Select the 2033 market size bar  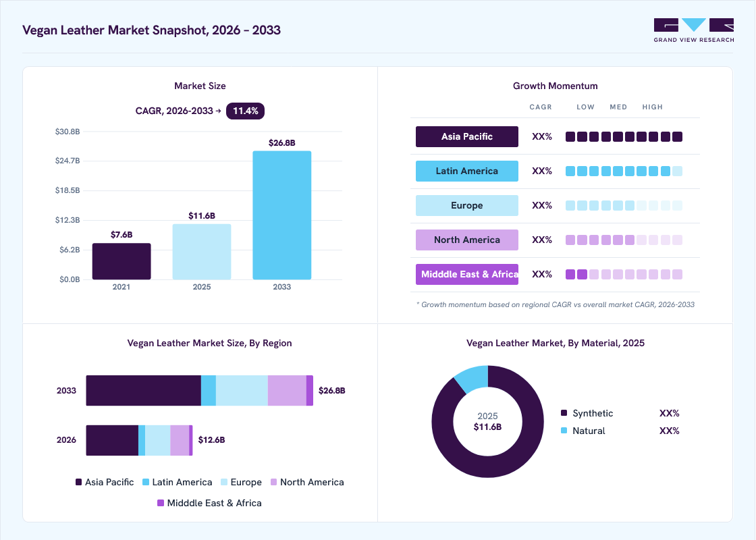click(x=282, y=215)
